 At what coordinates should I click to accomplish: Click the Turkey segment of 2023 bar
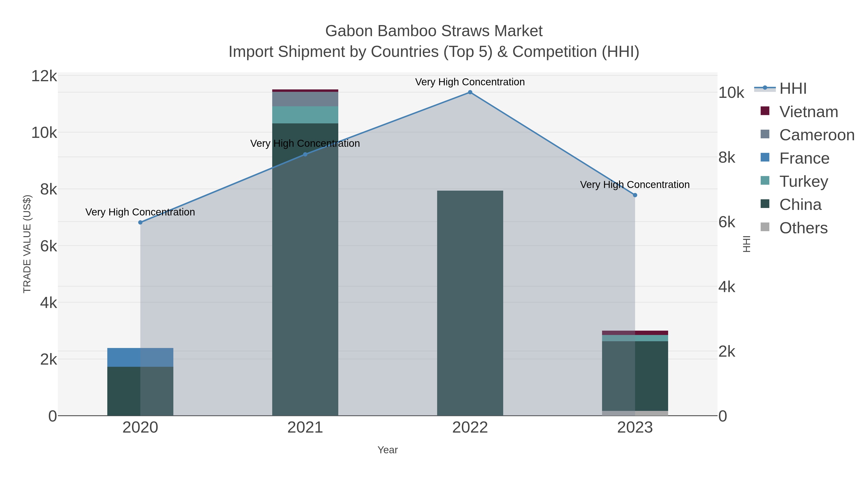635,338
